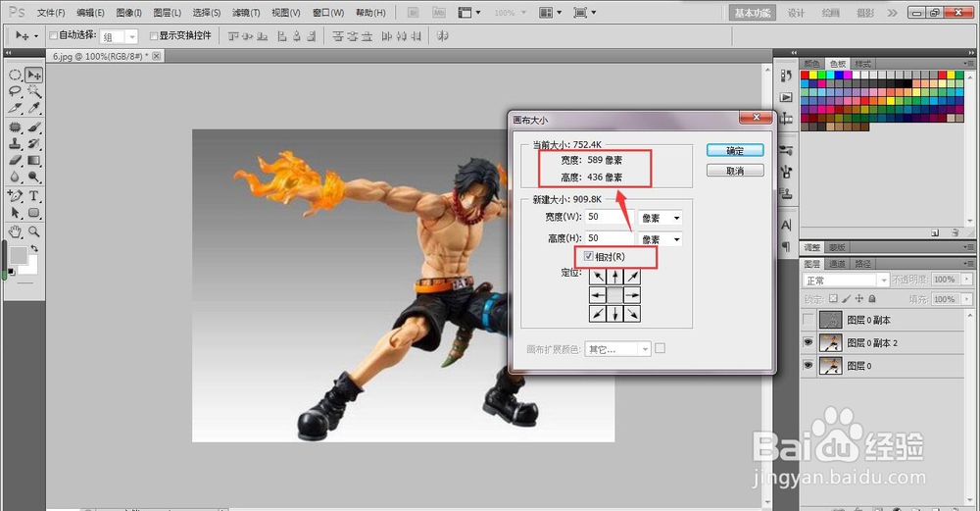The image size is (980, 511).
Task: Select the Elliptical Marquee tool
Action: click(x=15, y=76)
